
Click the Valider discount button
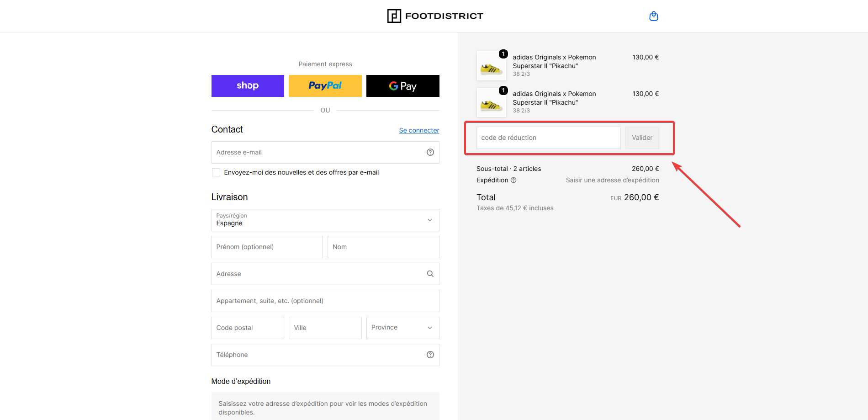tap(642, 138)
